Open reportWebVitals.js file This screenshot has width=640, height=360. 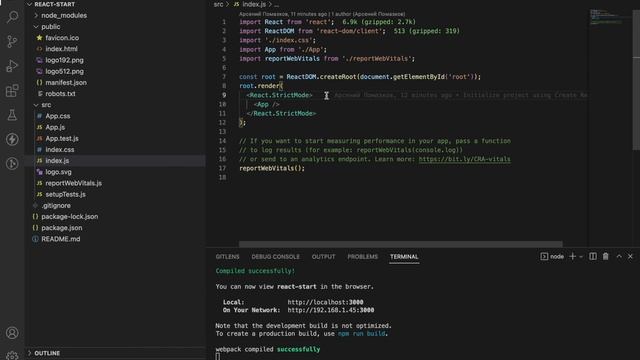[x=73, y=183]
